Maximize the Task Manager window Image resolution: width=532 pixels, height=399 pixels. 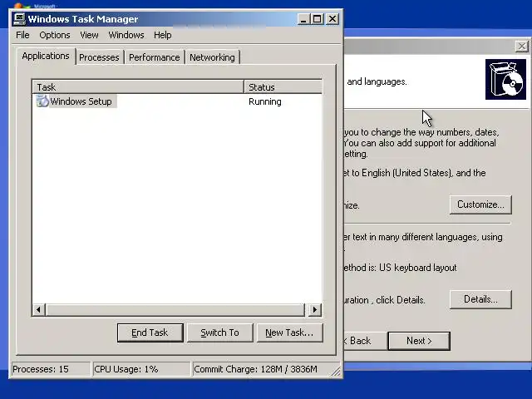pos(318,19)
